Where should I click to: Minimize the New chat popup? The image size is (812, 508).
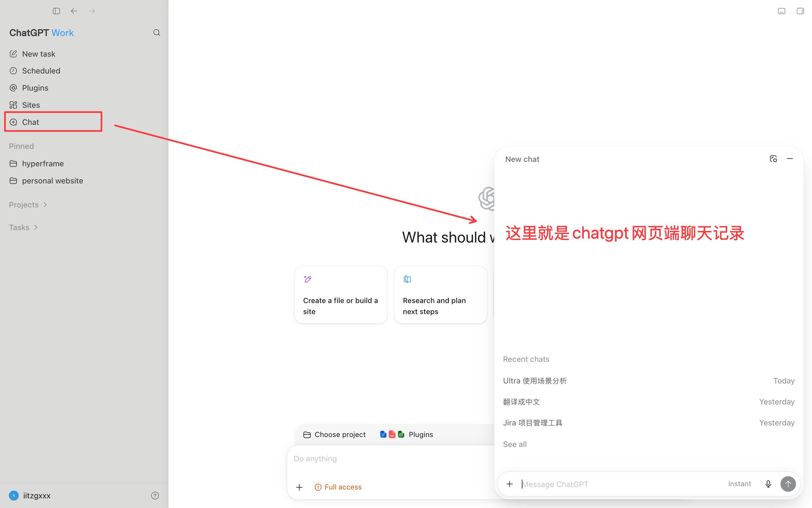click(790, 159)
